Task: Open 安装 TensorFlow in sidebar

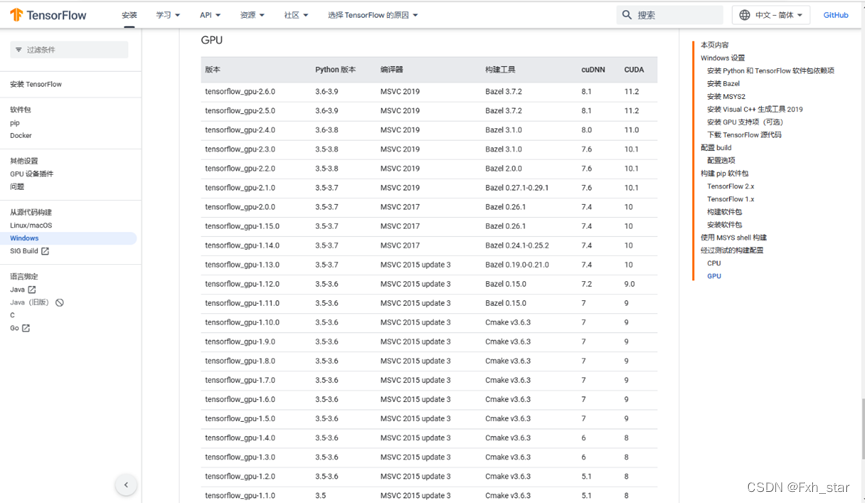Action: [x=36, y=84]
